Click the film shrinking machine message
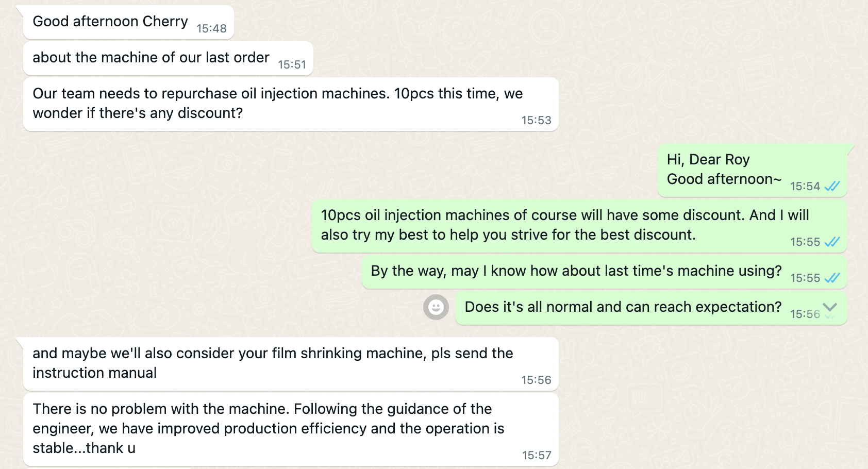The height and width of the screenshot is (469, 868). [x=291, y=364]
